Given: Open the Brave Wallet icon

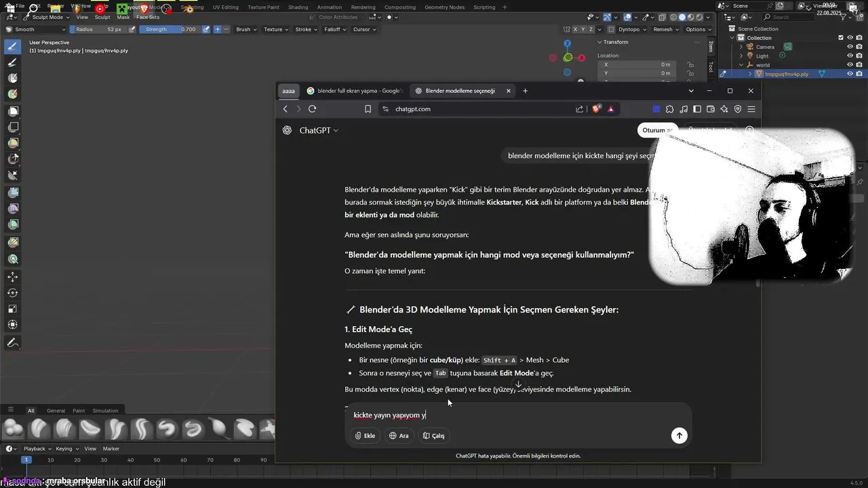Looking at the screenshot, I should pos(711,108).
